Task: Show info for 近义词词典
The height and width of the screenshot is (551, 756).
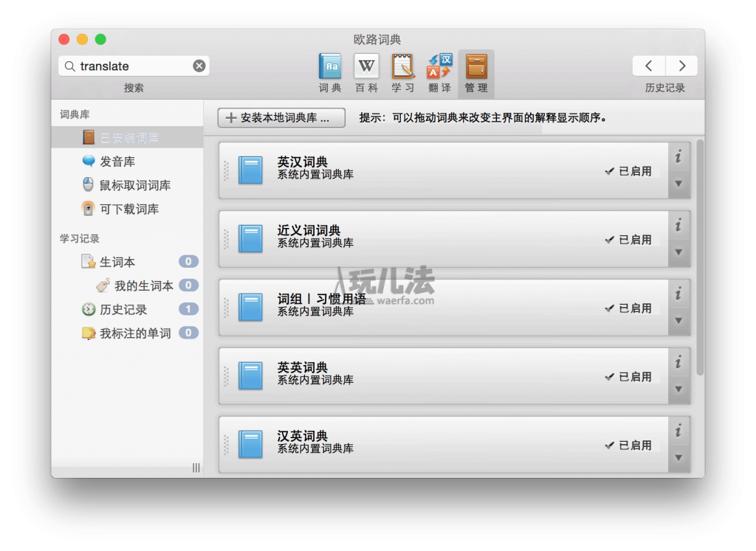Action: coord(679,225)
